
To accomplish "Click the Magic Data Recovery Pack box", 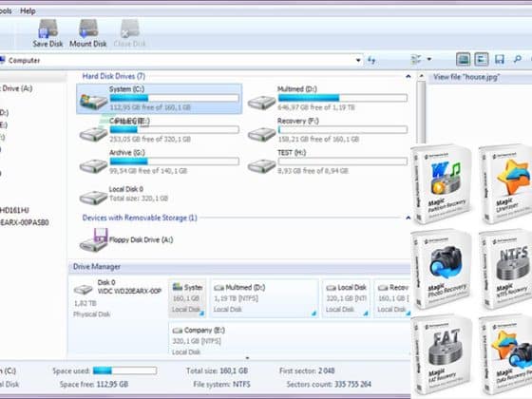I will click(x=505, y=355).
